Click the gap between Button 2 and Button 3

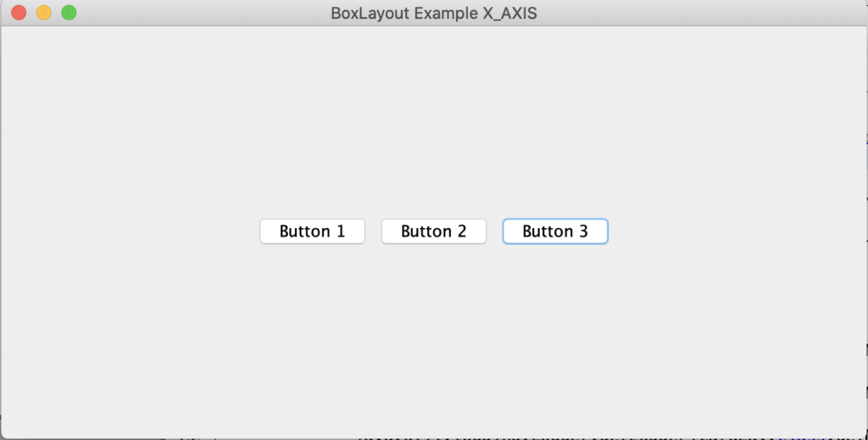click(x=494, y=231)
